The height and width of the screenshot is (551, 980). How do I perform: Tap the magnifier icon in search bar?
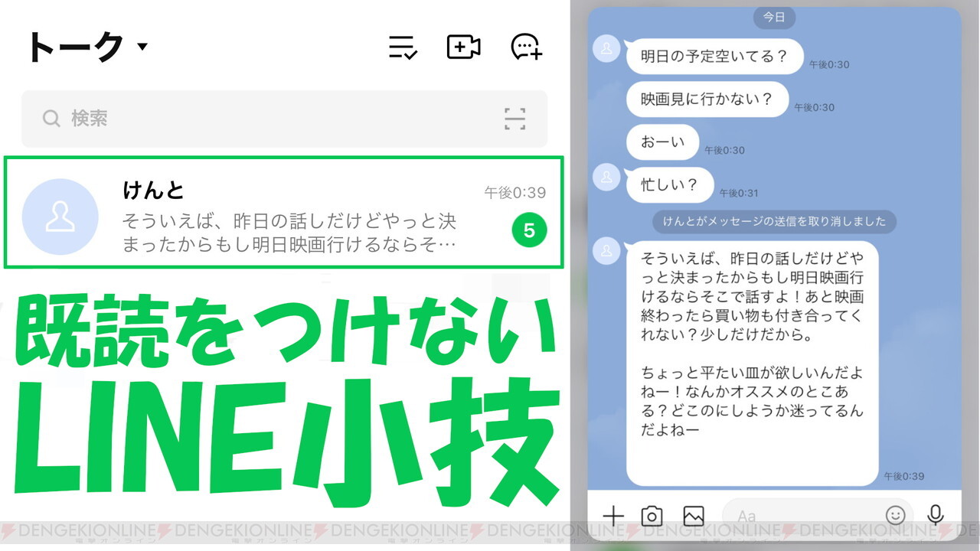pyautogui.click(x=51, y=119)
